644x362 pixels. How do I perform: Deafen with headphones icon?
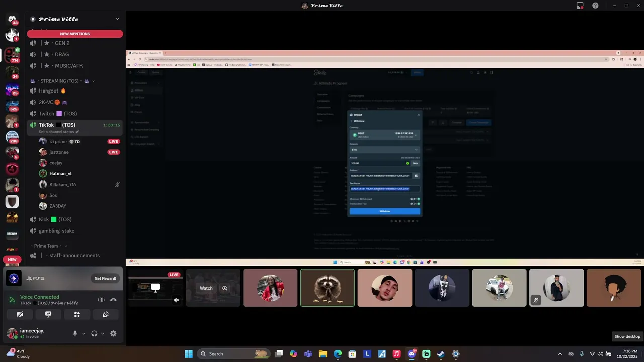tap(94, 333)
